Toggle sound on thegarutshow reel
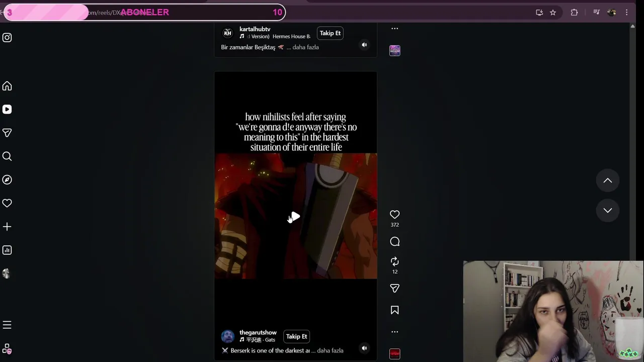Screen dimensions: 644x362 (x=364, y=348)
